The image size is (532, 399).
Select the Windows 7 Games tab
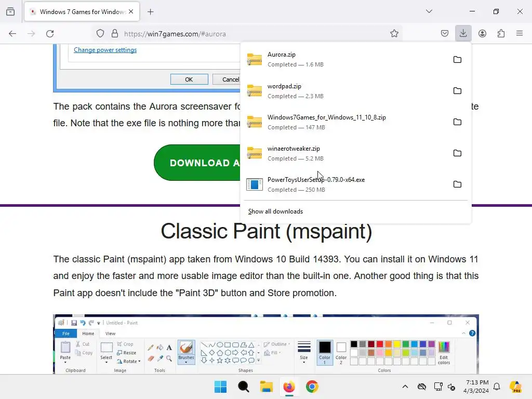pyautogui.click(x=82, y=12)
